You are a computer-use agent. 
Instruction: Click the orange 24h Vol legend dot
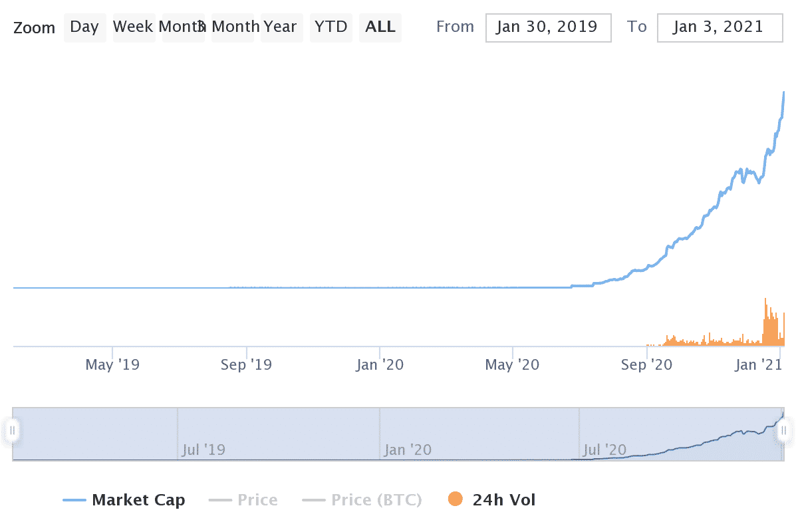tap(456, 499)
